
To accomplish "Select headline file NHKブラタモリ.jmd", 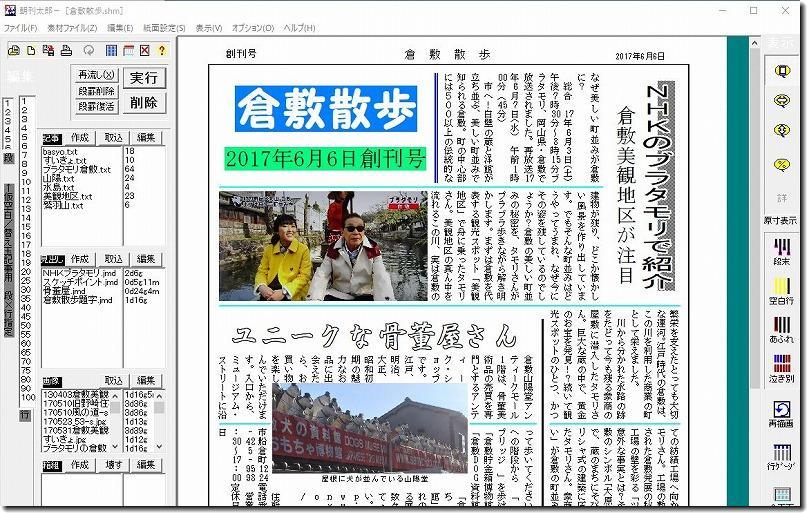I will click(80, 273).
